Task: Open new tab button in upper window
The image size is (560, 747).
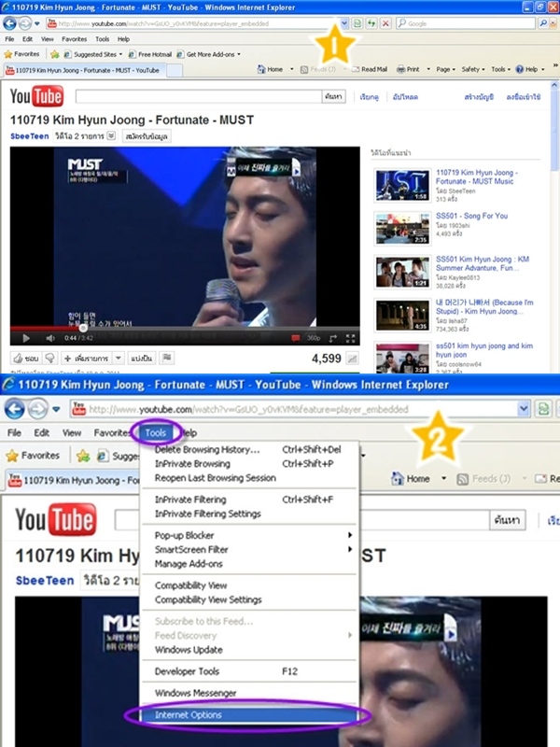Action: coord(175,71)
